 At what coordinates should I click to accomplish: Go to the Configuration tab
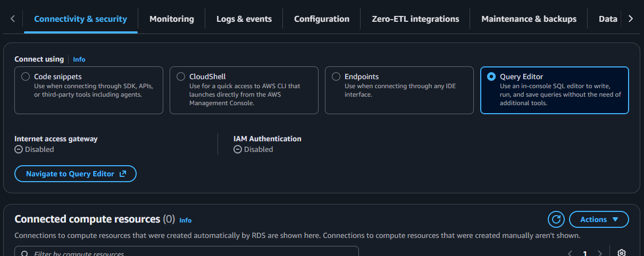322,19
